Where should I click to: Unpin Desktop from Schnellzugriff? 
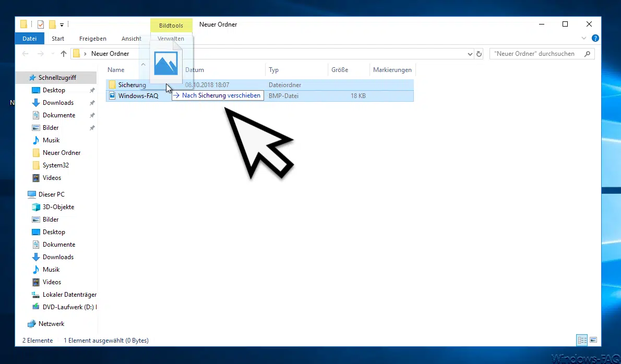[91, 90]
